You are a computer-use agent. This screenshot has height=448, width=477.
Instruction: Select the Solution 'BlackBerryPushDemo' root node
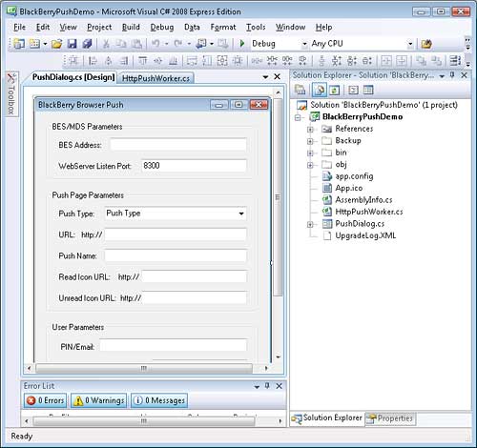pyautogui.click(x=384, y=105)
